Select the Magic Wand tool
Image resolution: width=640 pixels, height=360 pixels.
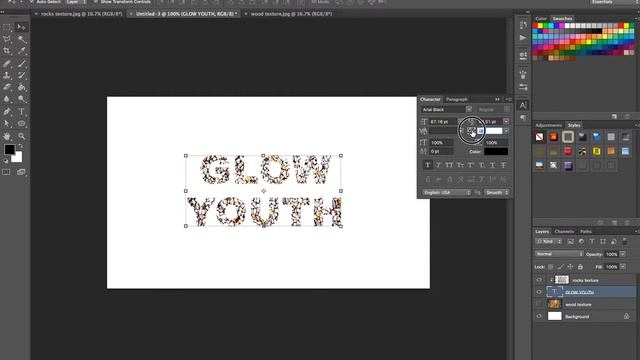22,39
